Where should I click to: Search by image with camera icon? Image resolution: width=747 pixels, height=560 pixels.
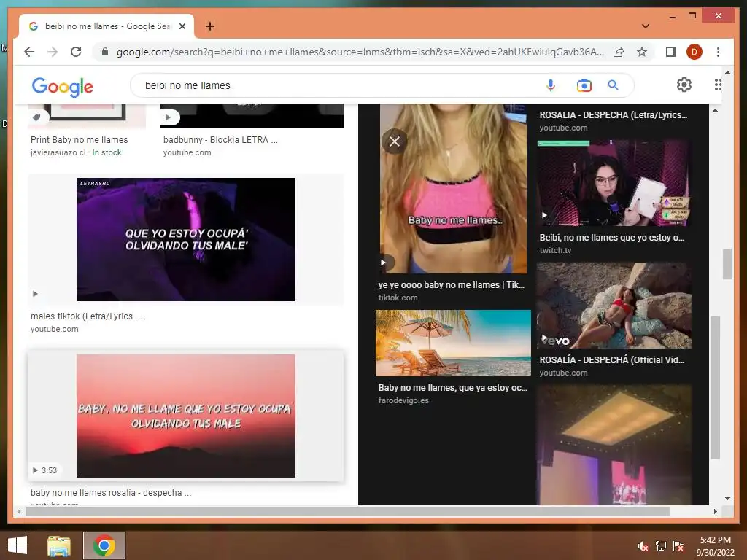tap(584, 85)
